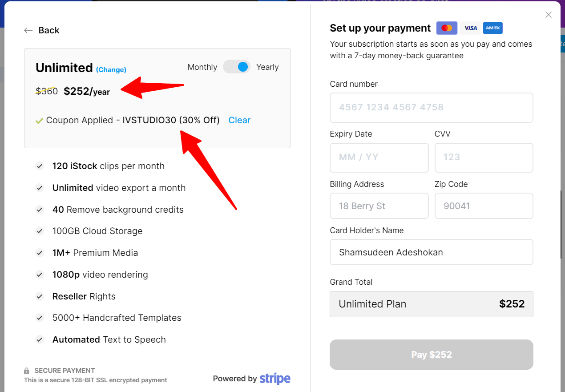Screen dimensions: 565x392
Task: Click the AMEX payment icon
Action: tap(492, 28)
